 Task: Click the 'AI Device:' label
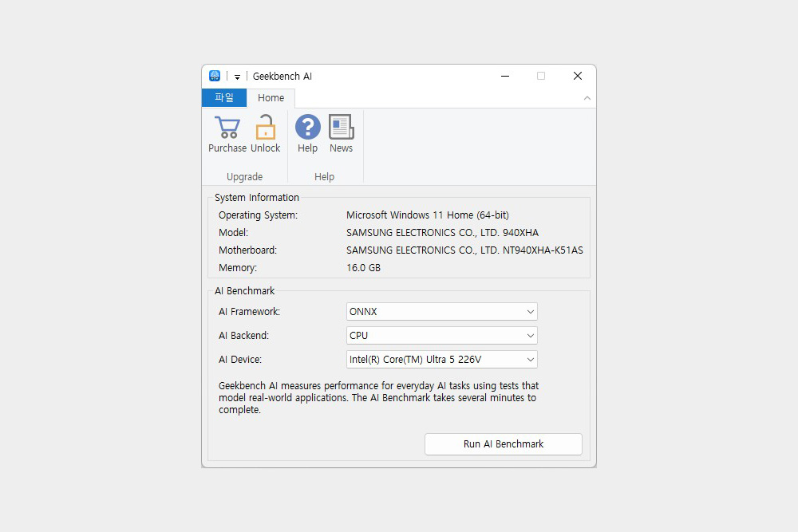(240, 360)
